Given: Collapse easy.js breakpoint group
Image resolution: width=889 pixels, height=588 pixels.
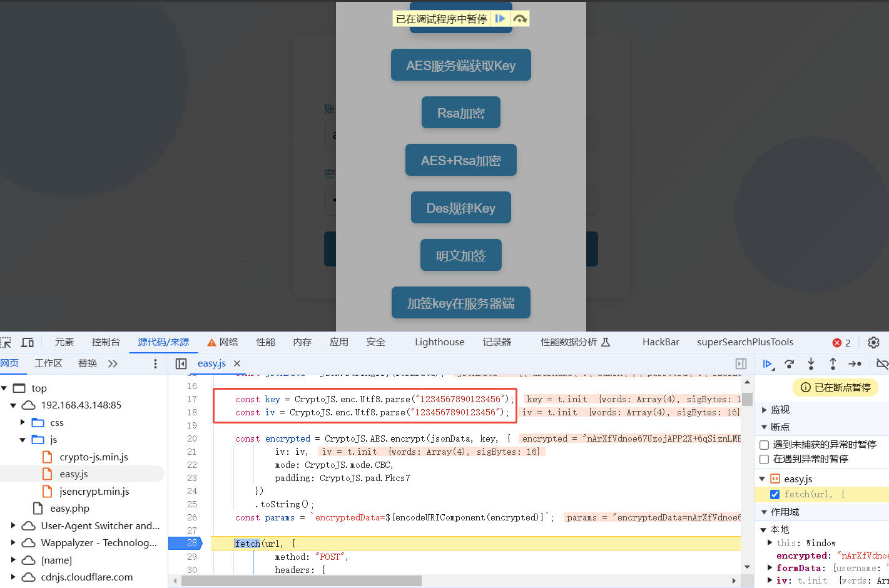Looking at the screenshot, I should coord(762,479).
